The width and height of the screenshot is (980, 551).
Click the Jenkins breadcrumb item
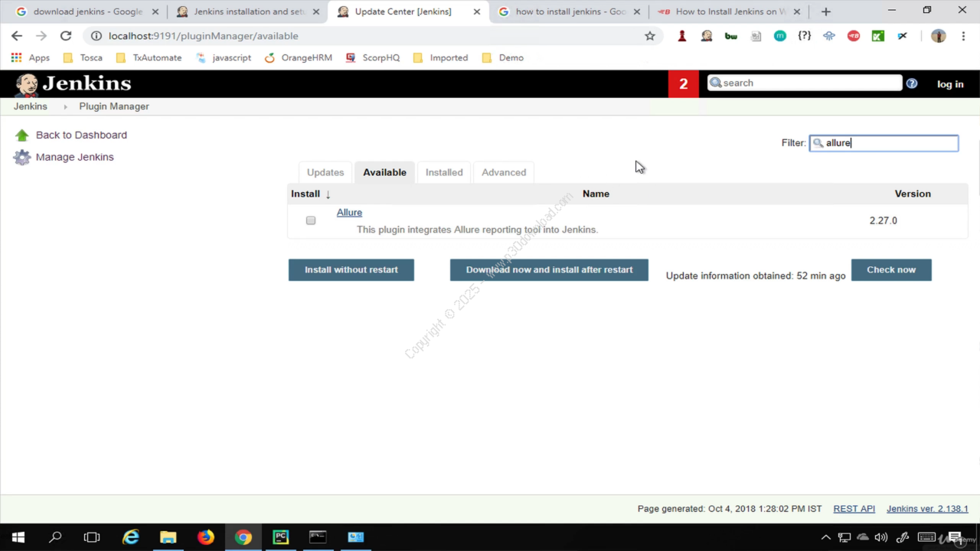(x=30, y=106)
